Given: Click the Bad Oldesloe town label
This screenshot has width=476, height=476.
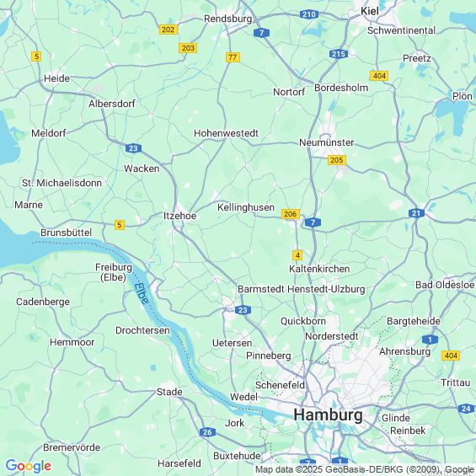Looking at the screenshot, I should click(x=445, y=285).
